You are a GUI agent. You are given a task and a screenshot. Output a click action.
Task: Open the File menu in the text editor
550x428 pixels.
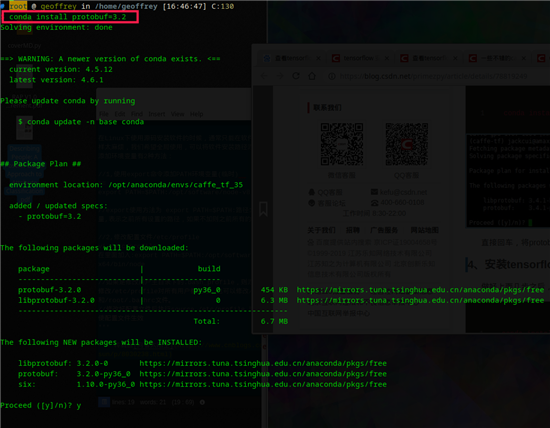104,114
